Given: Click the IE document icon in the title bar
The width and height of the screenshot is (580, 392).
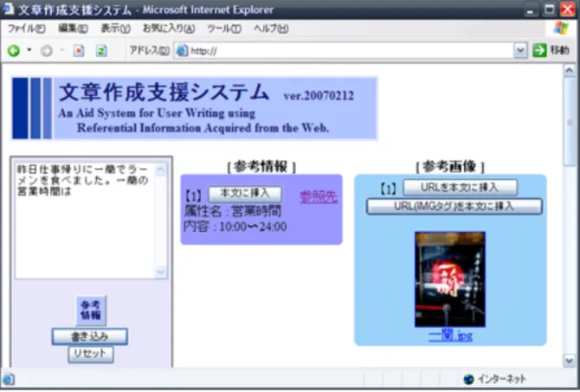Looking at the screenshot, I should click(8, 10).
